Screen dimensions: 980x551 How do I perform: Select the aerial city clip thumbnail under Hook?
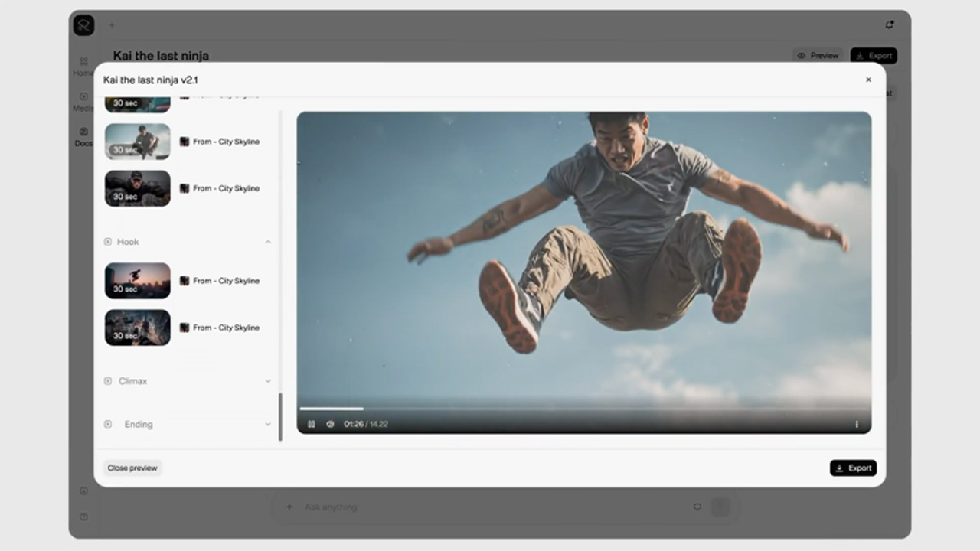[138, 328]
